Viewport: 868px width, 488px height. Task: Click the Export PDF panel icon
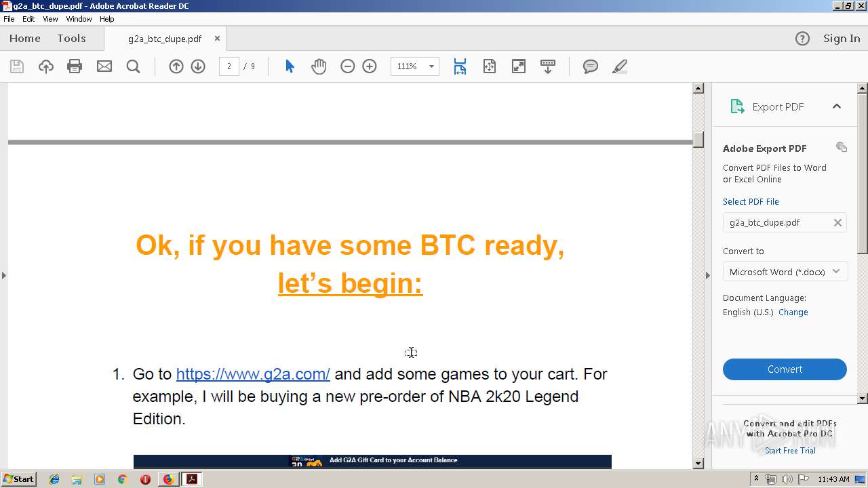point(737,106)
